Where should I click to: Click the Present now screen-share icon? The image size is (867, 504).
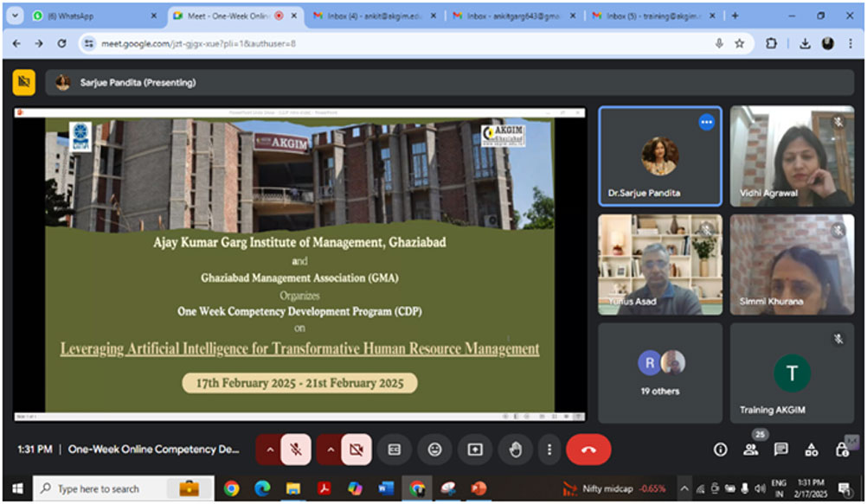pos(475,450)
